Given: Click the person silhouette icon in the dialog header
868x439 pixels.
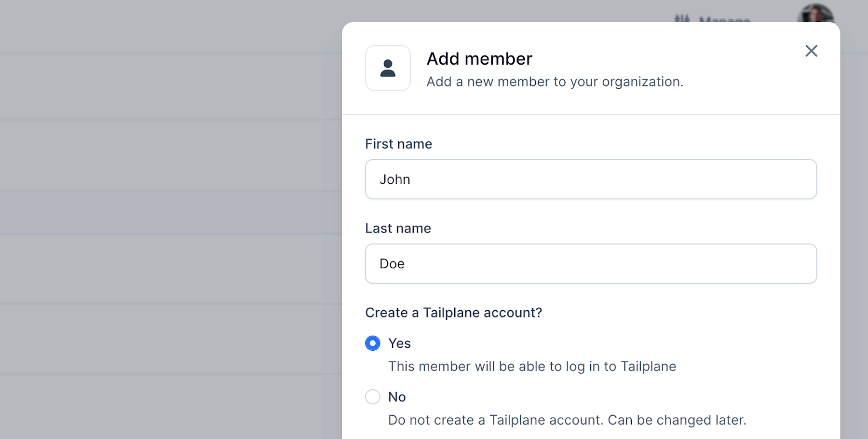Looking at the screenshot, I should tap(388, 68).
